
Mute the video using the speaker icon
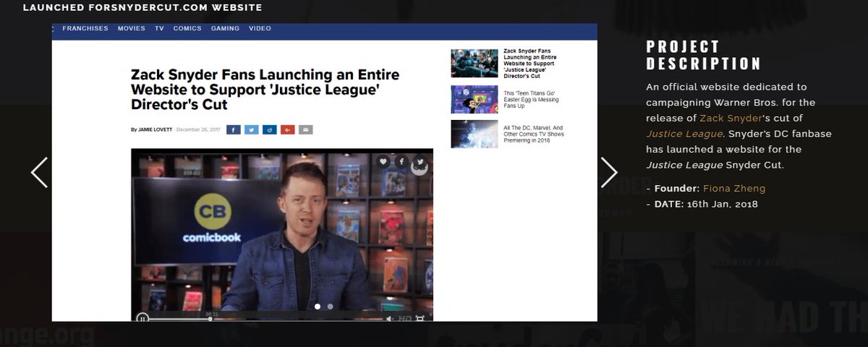(x=390, y=318)
